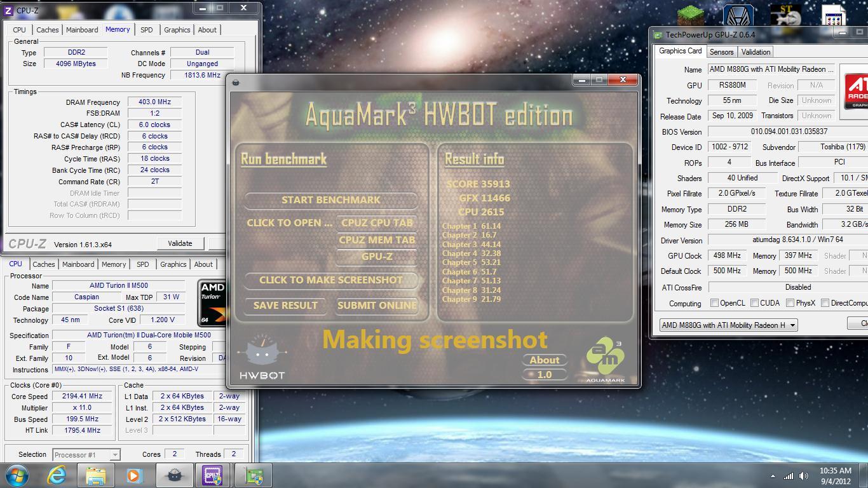Open the Caches tab in lower CPU-Z window

[x=43, y=264]
